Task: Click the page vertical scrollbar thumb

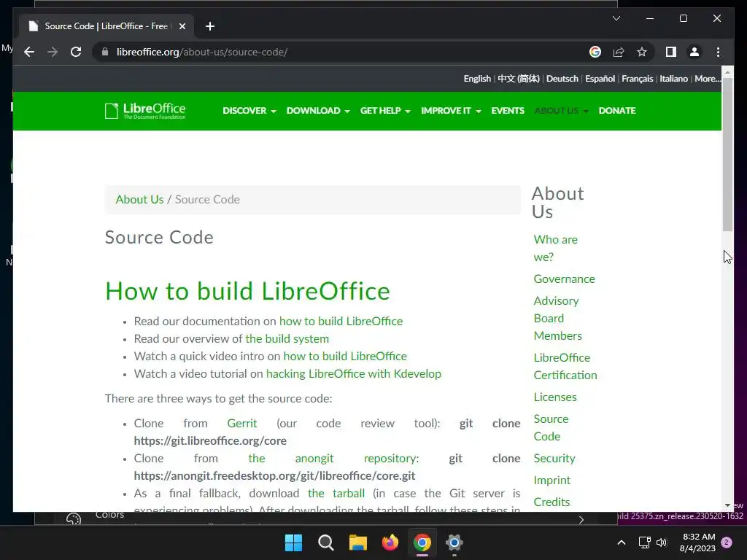Action: (727, 155)
